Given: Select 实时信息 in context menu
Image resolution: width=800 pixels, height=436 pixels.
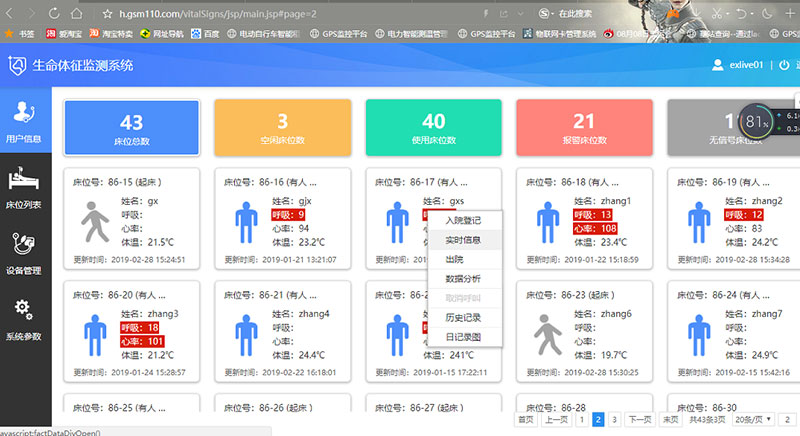Looking at the screenshot, I should [x=463, y=240].
